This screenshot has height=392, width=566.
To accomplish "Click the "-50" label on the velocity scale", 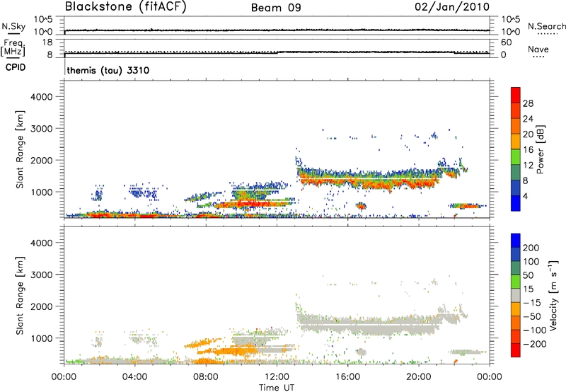I will pyautogui.click(x=531, y=316).
